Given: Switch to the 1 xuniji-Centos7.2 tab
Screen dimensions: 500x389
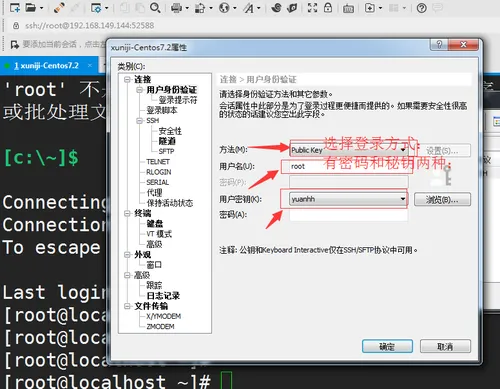Looking at the screenshot, I should pos(46,66).
